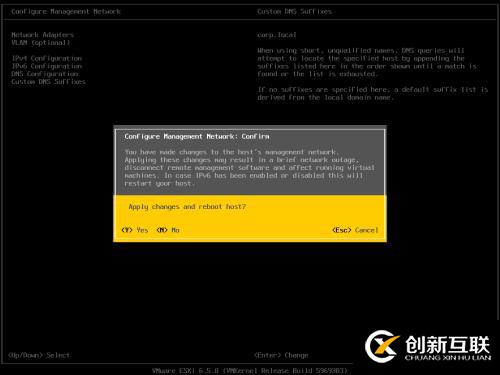Screen dimensions: 500x375
Task: Select Custom DNS Suffixes in left menu
Action: click(x=48, y=82)
